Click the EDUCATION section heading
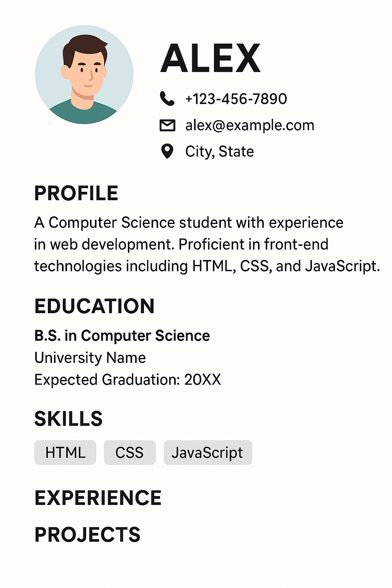Image resolution: width=392 pixels, height=588 pixels. pos(95,306)
